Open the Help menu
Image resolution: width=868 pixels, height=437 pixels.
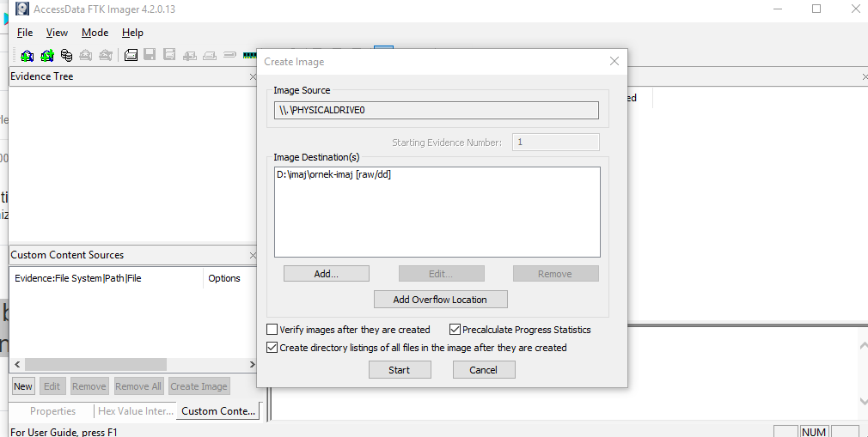click(132, 33)
